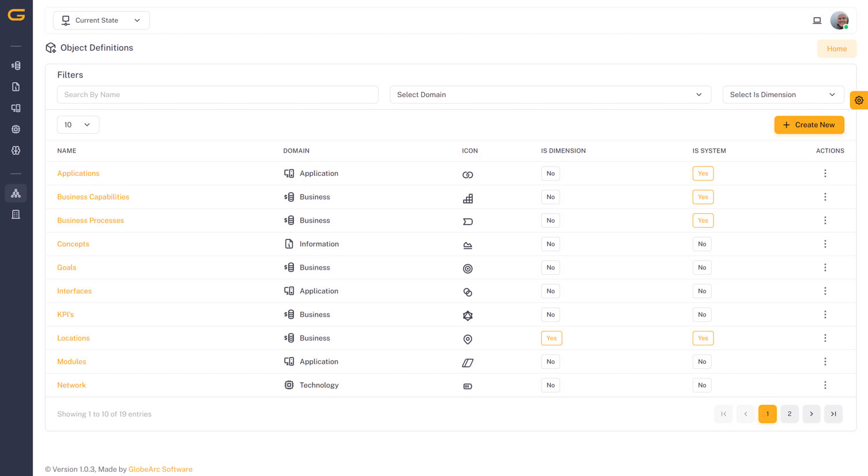Open actions menu for Locations row
The height and width of the screenshot is (476, 868).
tap(825, 338)
